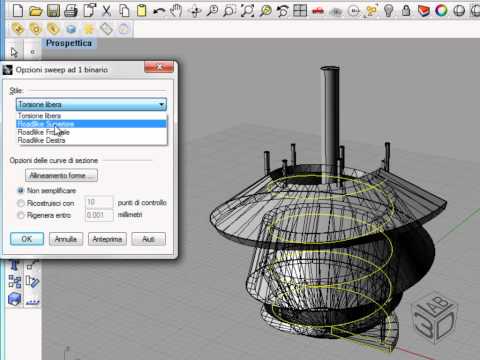Viewport: 480px width, 360px height.
Task: Click the green Zoom selected magnifier
Action: point(265,11)
